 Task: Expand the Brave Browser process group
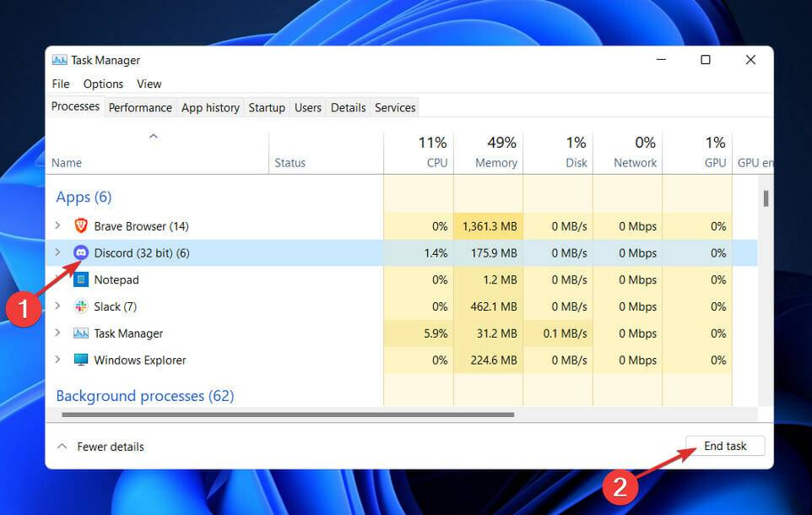(58, 225)
